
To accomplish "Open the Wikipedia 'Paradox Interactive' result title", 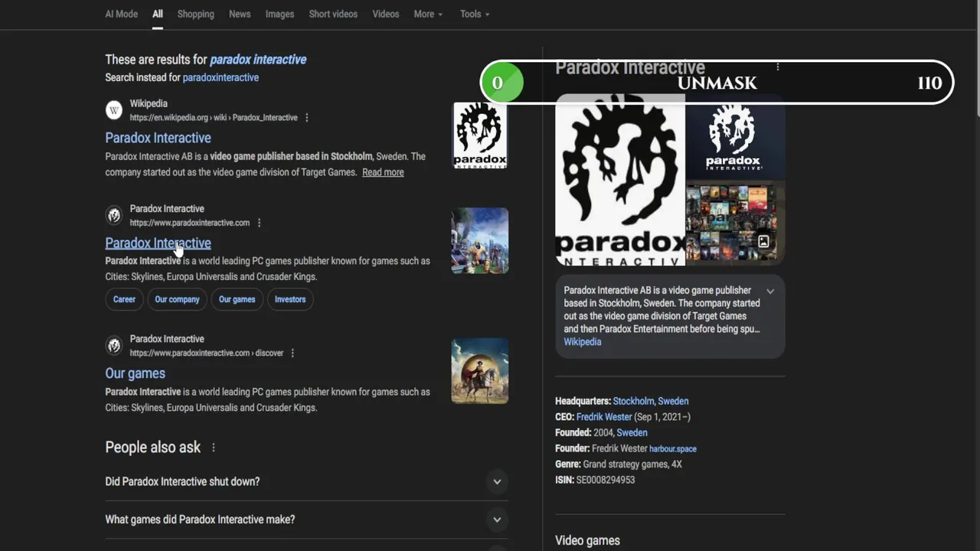I will tap(158, 138).
